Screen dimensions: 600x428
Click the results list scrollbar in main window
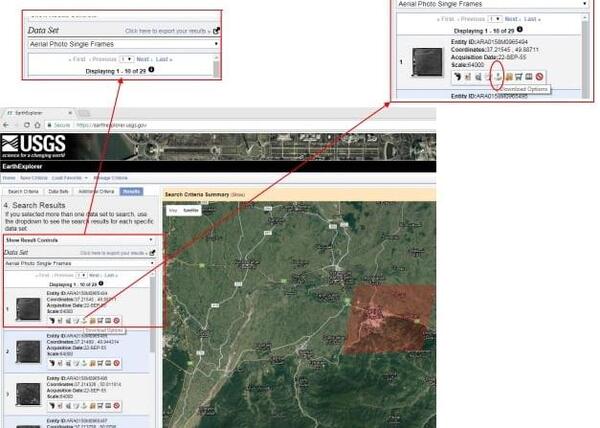153,314
